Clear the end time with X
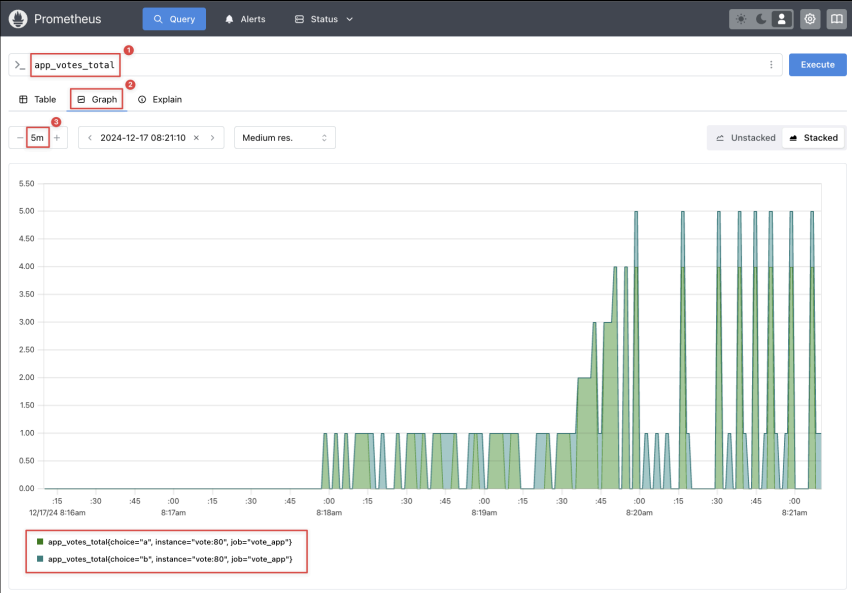 pyautogui.click(x=196, y=138)
